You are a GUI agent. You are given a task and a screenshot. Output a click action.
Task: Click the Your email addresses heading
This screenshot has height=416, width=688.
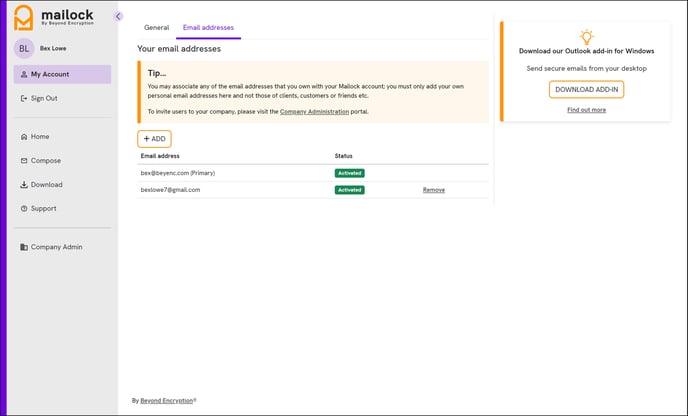[x=179, y=49]
